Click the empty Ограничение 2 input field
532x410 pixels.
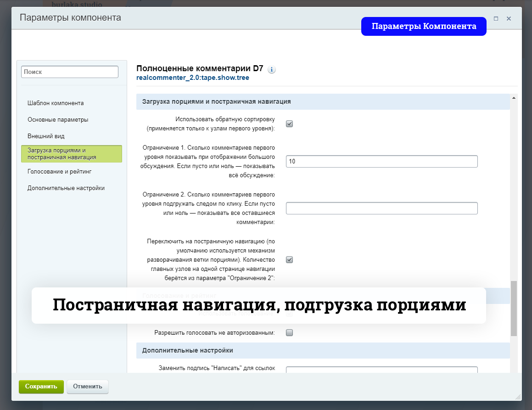pos(381,208)
